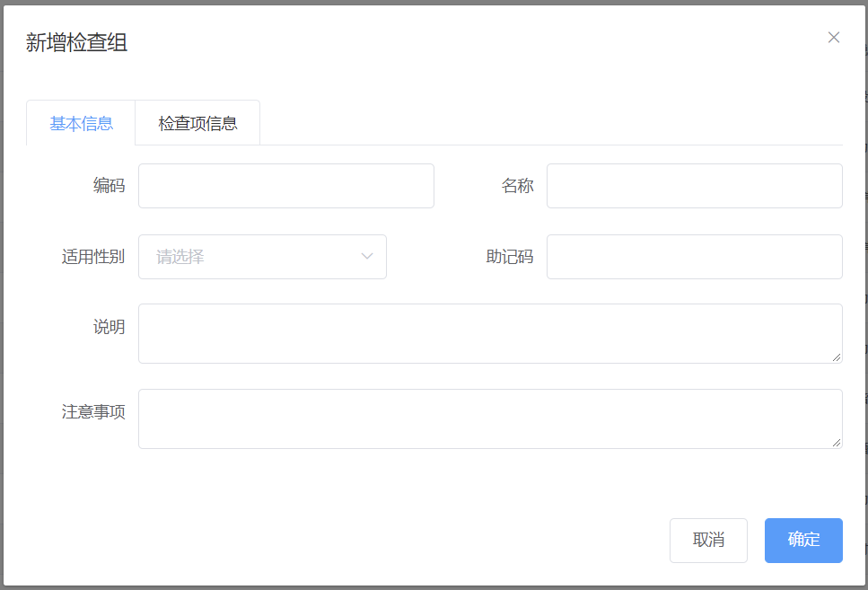This screenshot has height=590, width=868.
Task: Click the 取消 button
Action: [708, 540]
